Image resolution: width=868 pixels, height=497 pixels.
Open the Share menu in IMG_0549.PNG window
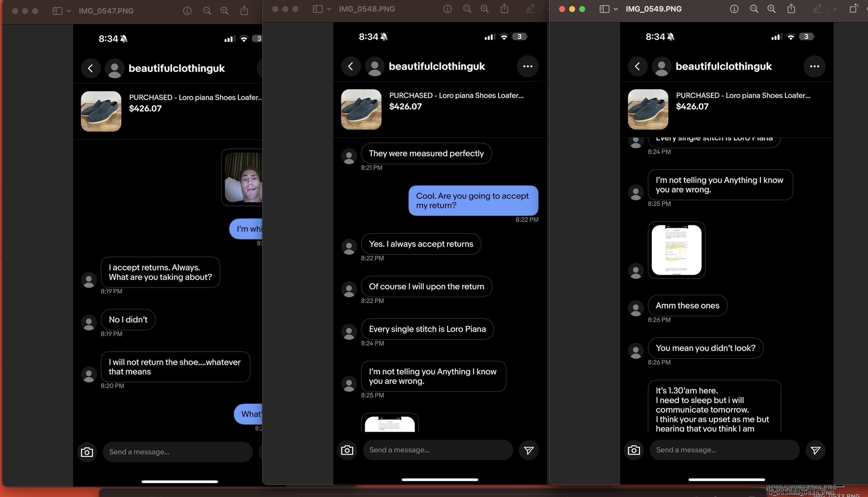[792, 9]
